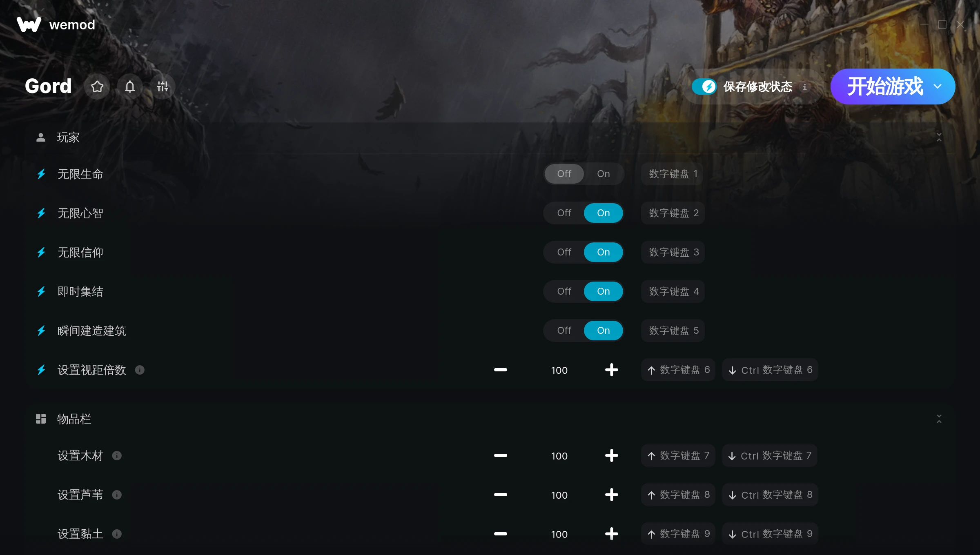980x555 pixels.
Task: Turn off 无限心智 cheat
Action: point(564,213)
